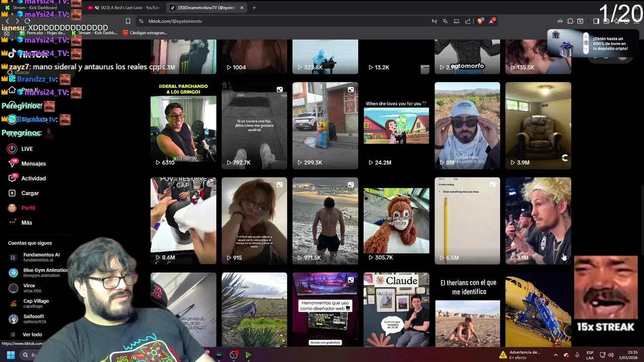Image resolution: width=644 pixels, height=362 pixels.
Task: Open Saifersoft followed account
Action: tap(28, 319)
